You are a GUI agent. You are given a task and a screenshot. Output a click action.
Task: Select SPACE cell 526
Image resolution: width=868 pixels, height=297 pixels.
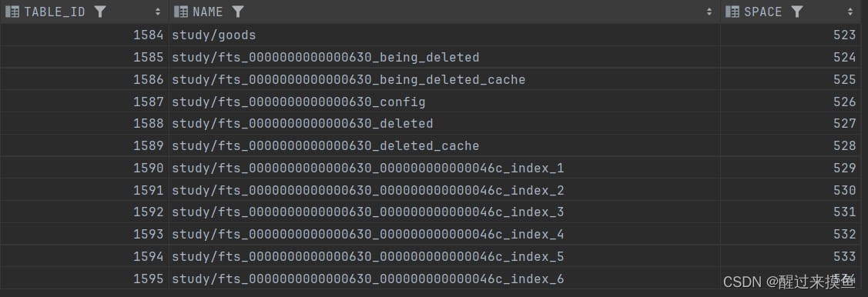click(x=790, y=102)
